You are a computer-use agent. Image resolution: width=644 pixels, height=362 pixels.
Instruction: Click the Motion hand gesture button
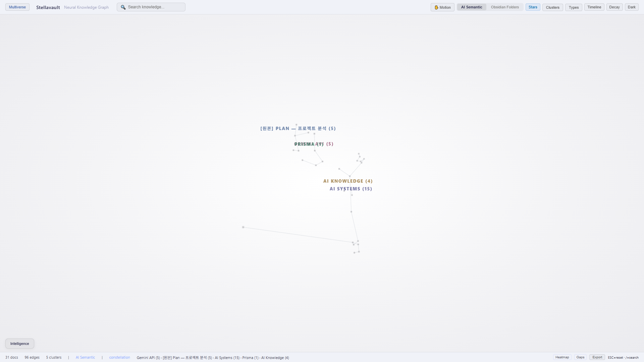coord(442,7)
